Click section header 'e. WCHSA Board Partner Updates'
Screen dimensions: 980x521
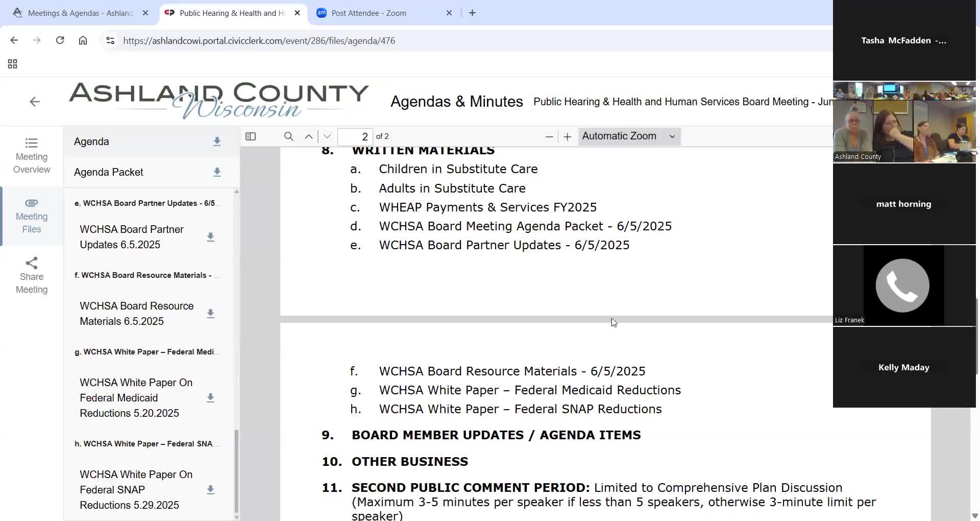(148, 203)
